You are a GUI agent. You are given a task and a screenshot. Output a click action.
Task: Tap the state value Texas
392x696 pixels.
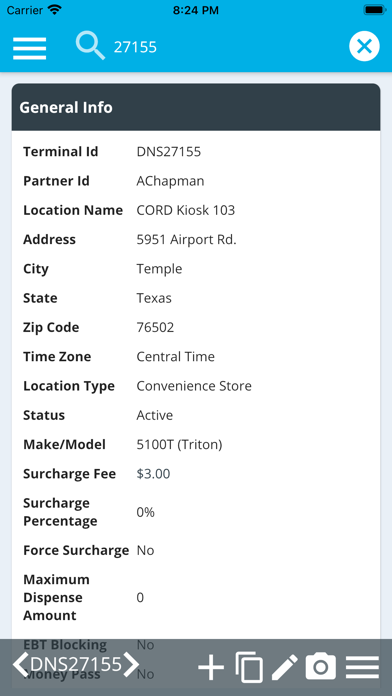click(154, 298)
